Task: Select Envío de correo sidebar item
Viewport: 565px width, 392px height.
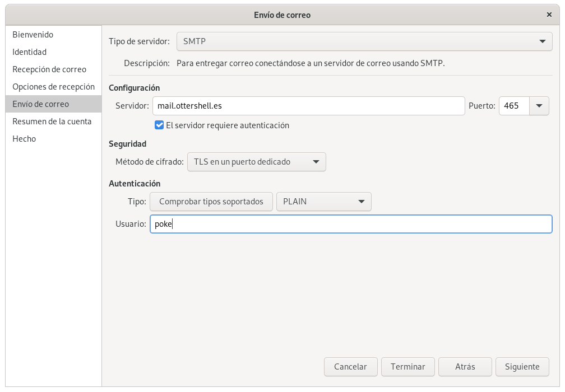Action: pos(41,104)
